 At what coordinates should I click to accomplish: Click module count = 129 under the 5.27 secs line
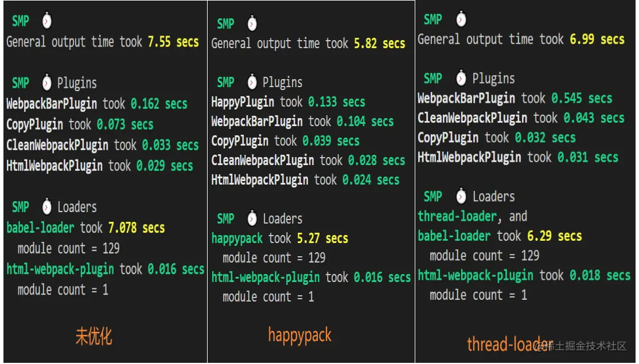tap(274, 257)
